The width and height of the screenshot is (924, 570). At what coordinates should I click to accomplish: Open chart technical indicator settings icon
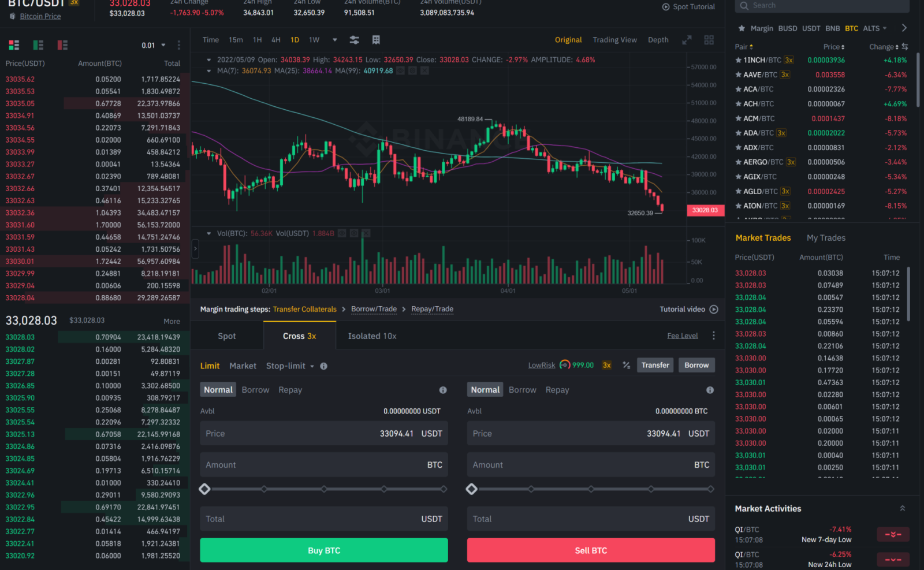[354, 40]
